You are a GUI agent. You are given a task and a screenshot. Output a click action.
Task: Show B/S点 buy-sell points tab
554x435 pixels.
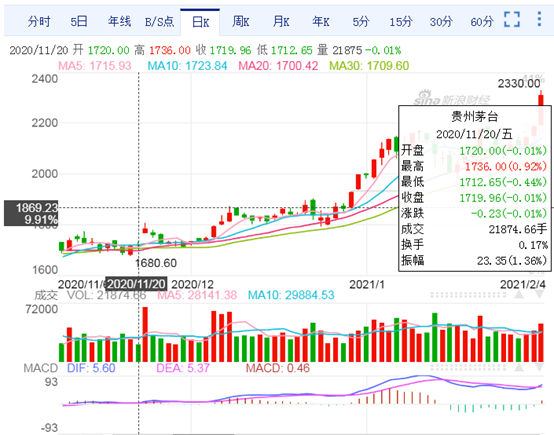tap(160, 22)
